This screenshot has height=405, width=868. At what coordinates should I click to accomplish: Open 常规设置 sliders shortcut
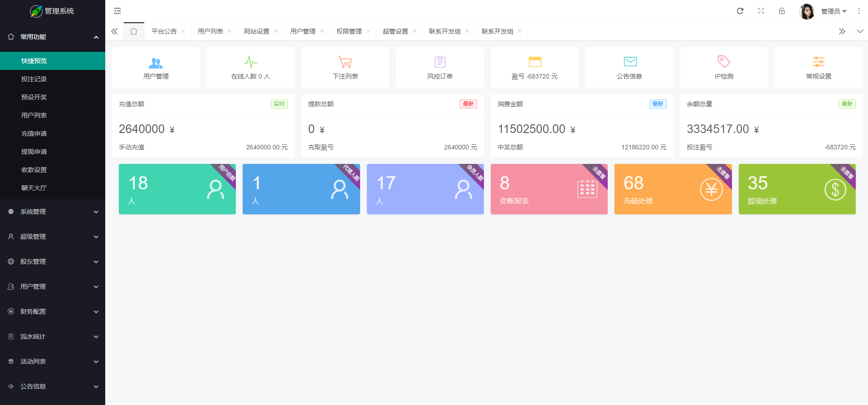point(818,68)
